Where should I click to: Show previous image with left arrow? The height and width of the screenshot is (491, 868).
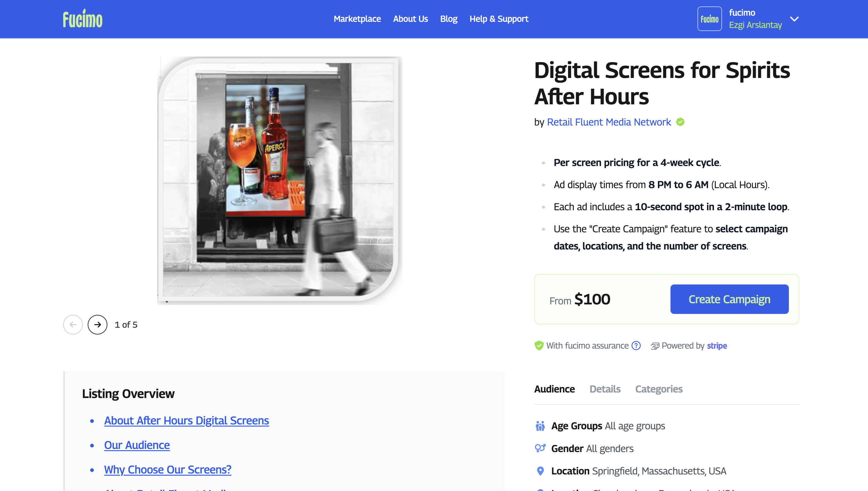pyautogui.click(x=73, y=324)
